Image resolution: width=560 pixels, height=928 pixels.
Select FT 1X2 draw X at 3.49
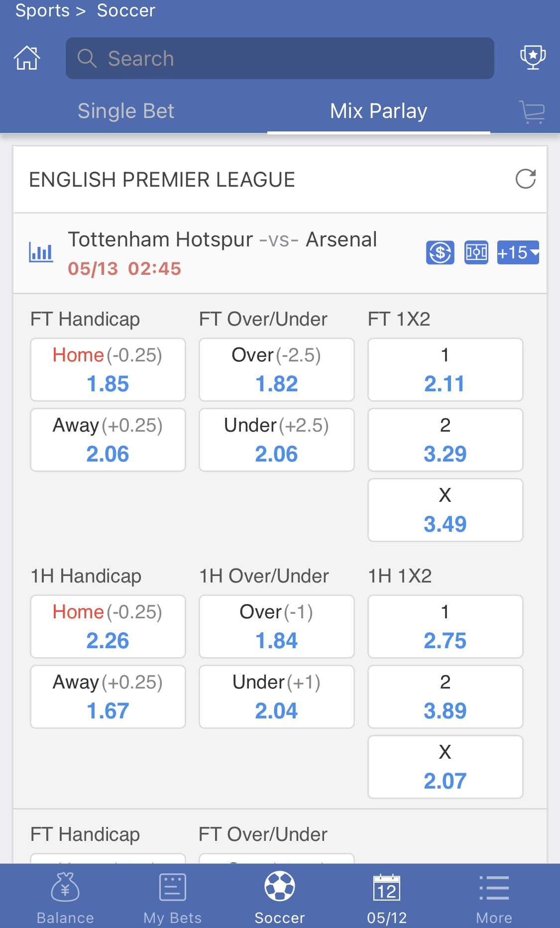click(x=446, y=510)
